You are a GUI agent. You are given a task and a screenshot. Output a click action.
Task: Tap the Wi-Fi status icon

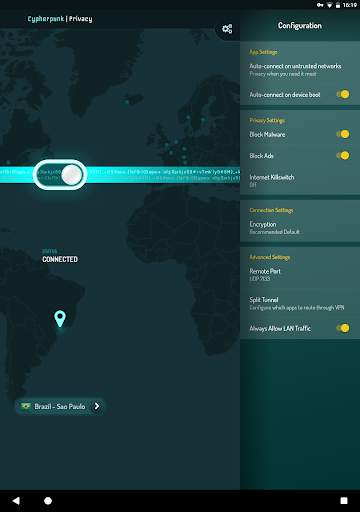(329, 5)
